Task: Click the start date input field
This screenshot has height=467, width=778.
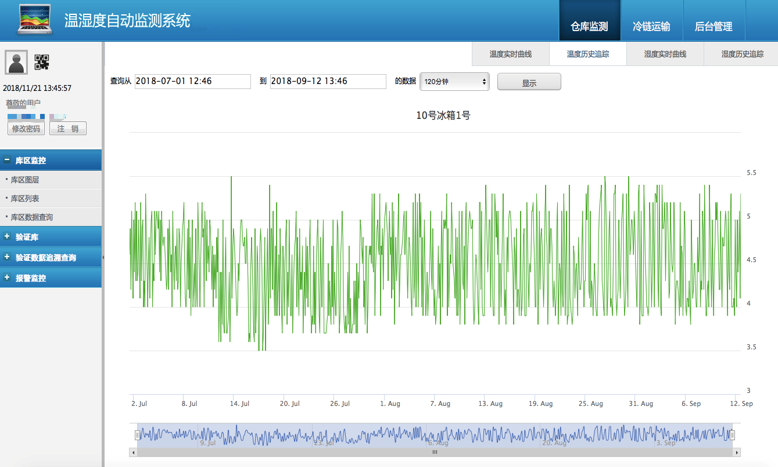Action: [192, 82]
